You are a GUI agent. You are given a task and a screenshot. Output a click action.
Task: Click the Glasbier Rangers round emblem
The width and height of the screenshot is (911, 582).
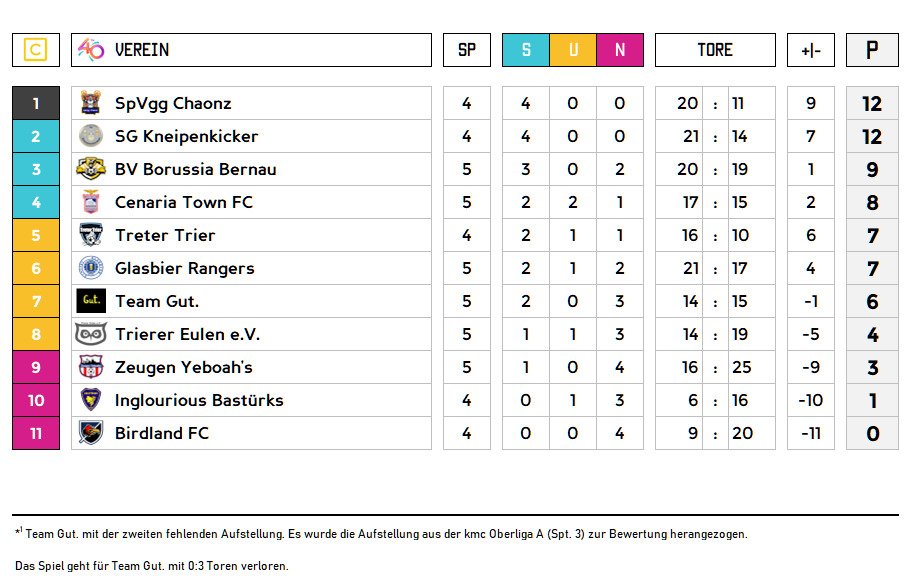[91, 268]
